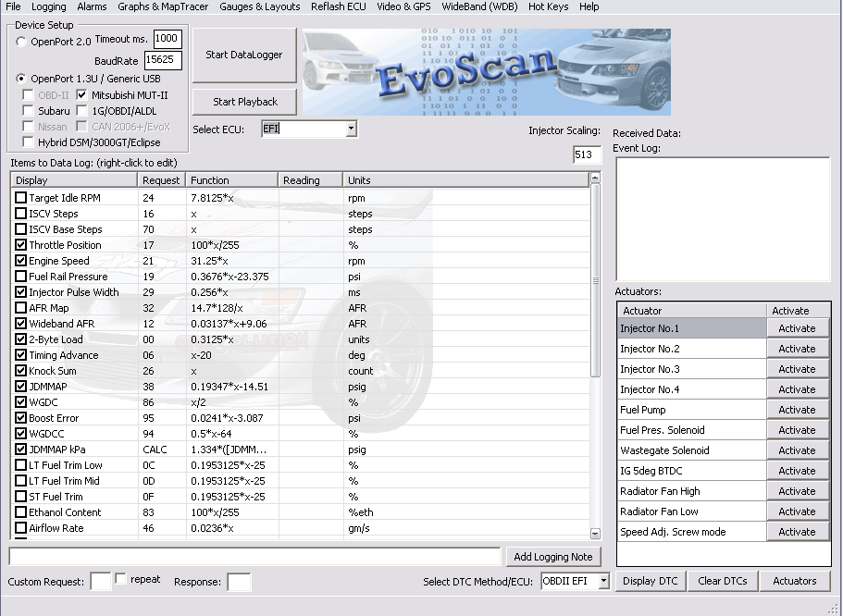Check Airflow Rate logging item
This screenshot has height=616, width=843.
click(x=21, y=528)
